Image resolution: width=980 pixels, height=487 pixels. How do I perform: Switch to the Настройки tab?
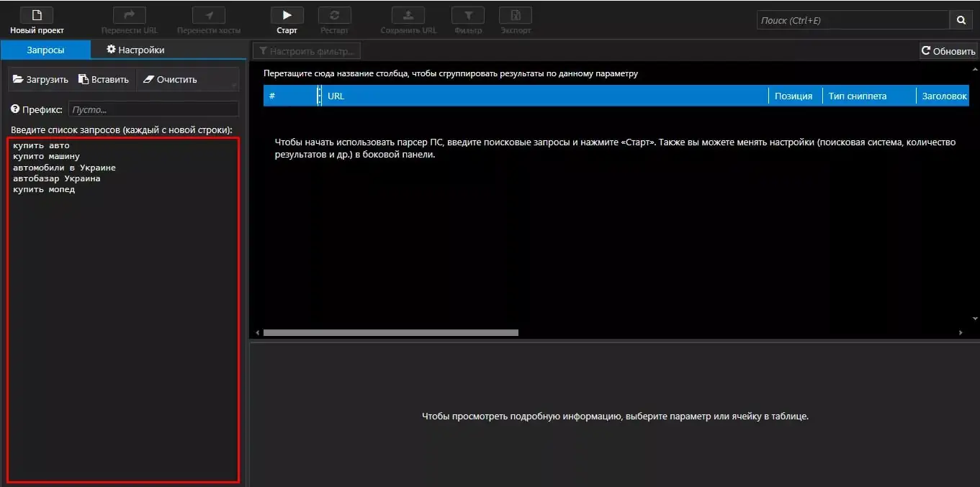135,50
